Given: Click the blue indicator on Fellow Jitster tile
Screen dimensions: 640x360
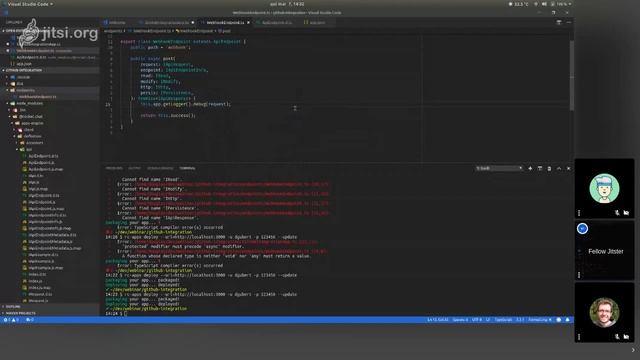Looking at the screenshot, I should click(582, 229).
